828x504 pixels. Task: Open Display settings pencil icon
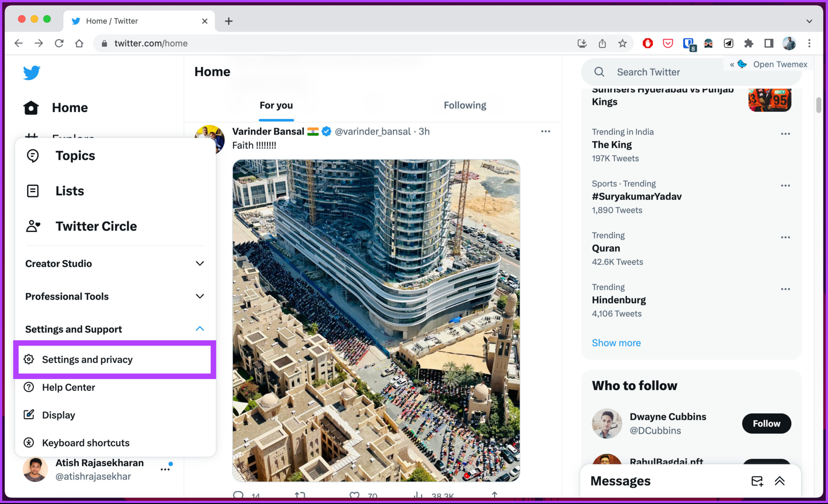[29, 415]
